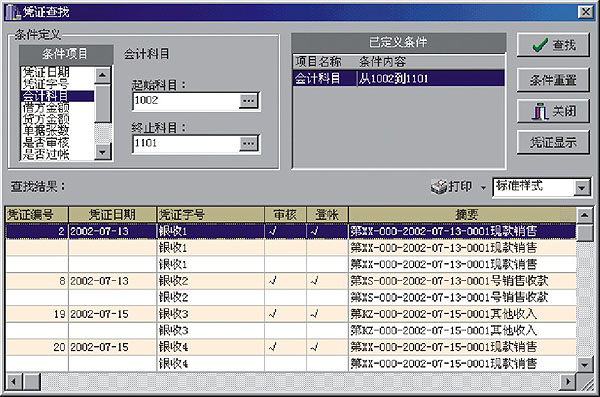Screen dimensions: 600x397
Task: Click the 查找 button with green checkmark
Action: point(553,45)
